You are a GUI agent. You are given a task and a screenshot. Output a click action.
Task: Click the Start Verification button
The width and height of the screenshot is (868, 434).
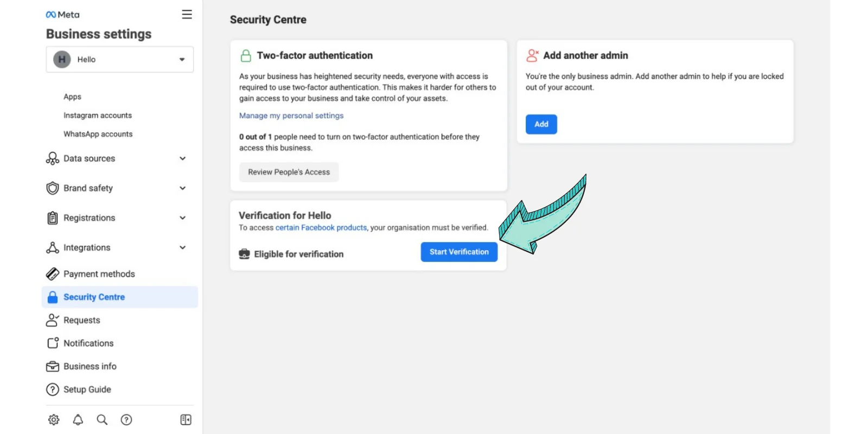(459, 252)
